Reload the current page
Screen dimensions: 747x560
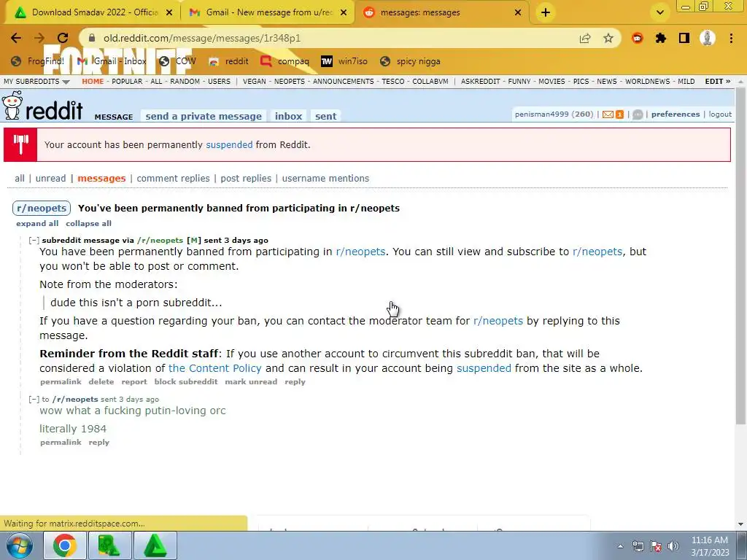(x=63, y=38)
